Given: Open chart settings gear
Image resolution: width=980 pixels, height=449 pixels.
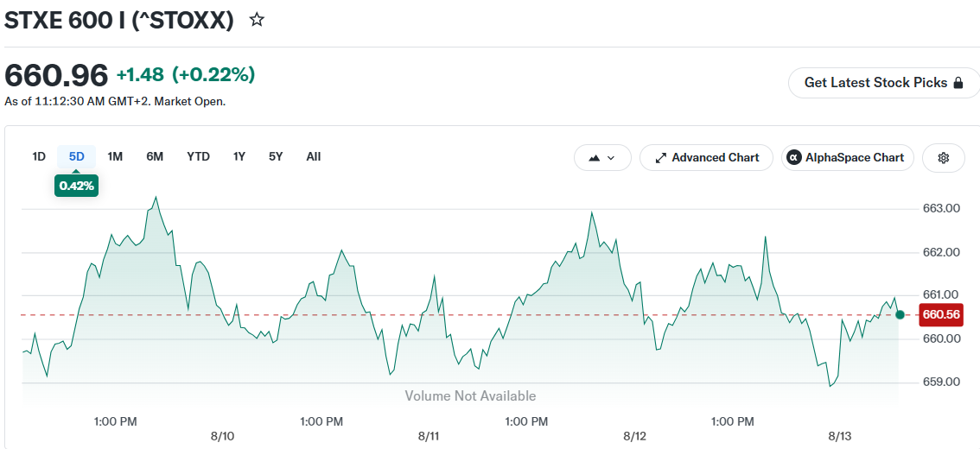Looking at the screenshot, I should tap(943, 157).
